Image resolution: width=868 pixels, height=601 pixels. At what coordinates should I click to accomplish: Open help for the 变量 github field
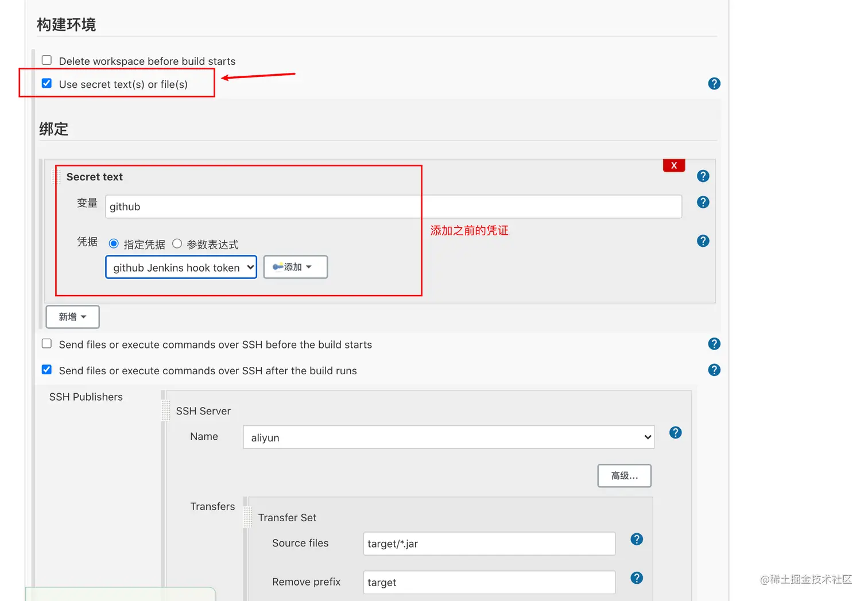tap(703, 202)
